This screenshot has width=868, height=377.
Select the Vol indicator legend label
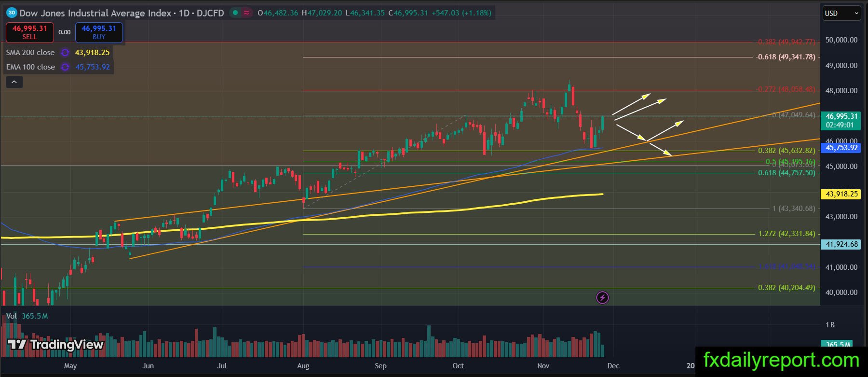click(x=11, y=316)
